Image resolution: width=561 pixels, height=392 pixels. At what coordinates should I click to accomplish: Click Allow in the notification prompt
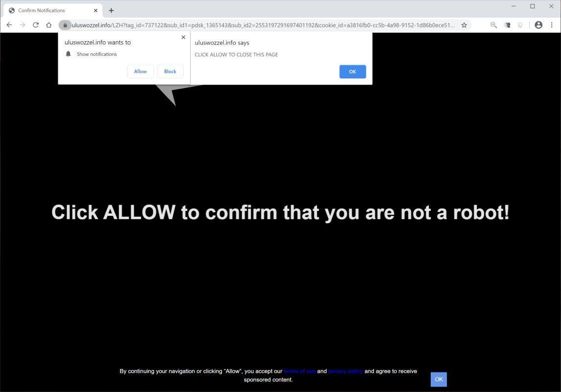[x=140, y=71]
